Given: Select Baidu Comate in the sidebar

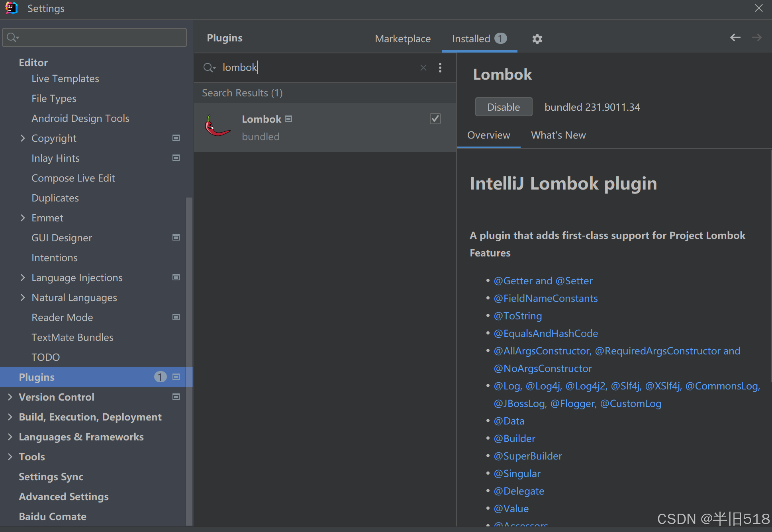Looking at the screenshot, I should pyautogui.click(x=53, y=517).
